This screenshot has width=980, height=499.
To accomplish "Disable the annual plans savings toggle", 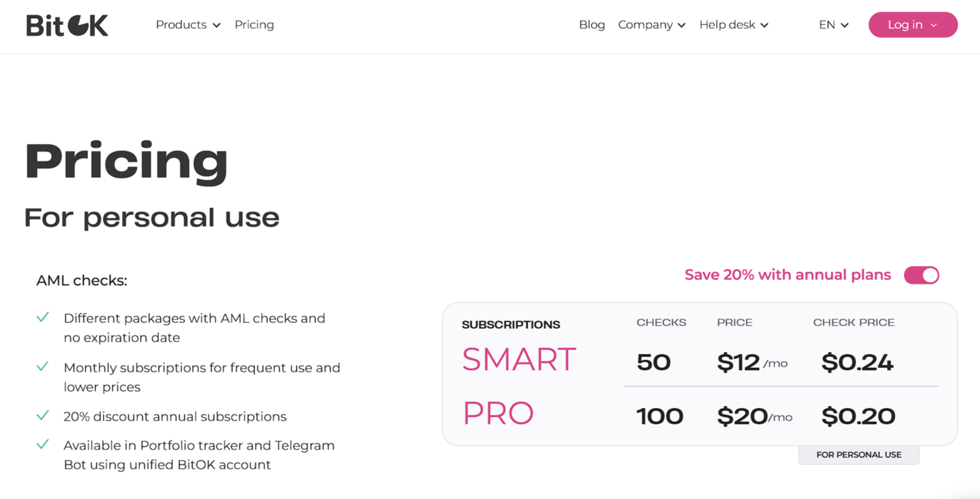I will pyautogui.click(x=921, y=275).
